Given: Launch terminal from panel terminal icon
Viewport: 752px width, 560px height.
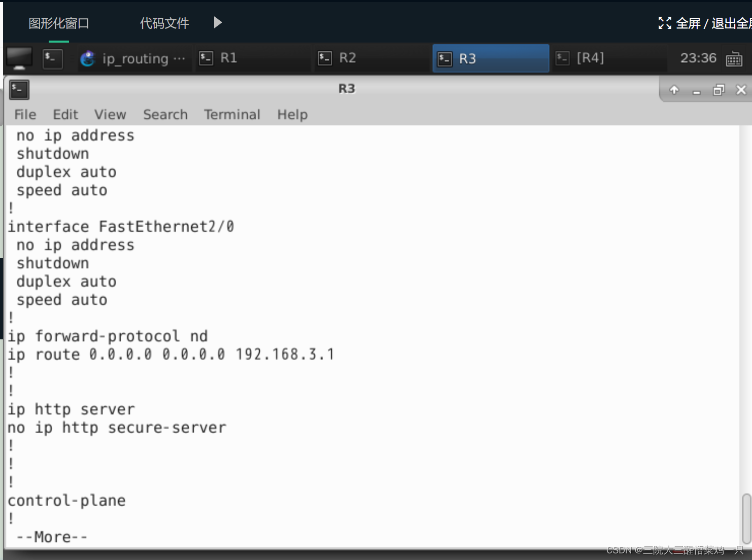Looking at the screenshot, I should tap(53, 59).
